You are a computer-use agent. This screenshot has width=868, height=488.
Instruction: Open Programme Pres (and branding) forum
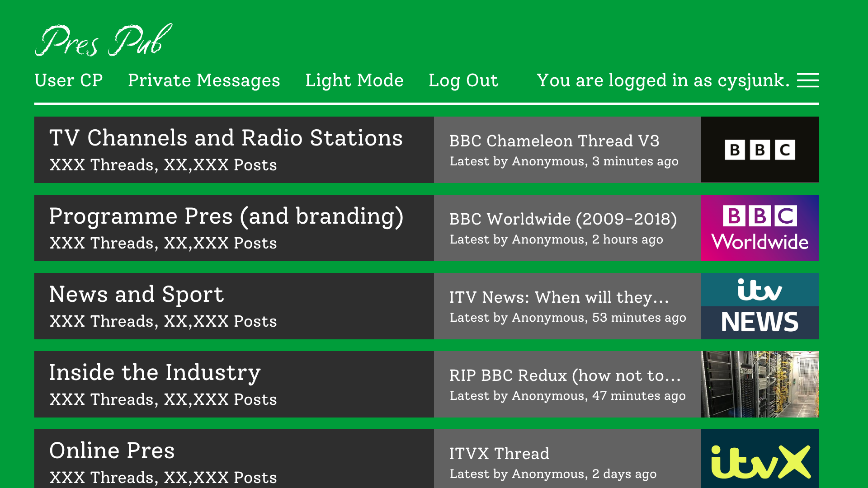226,216
